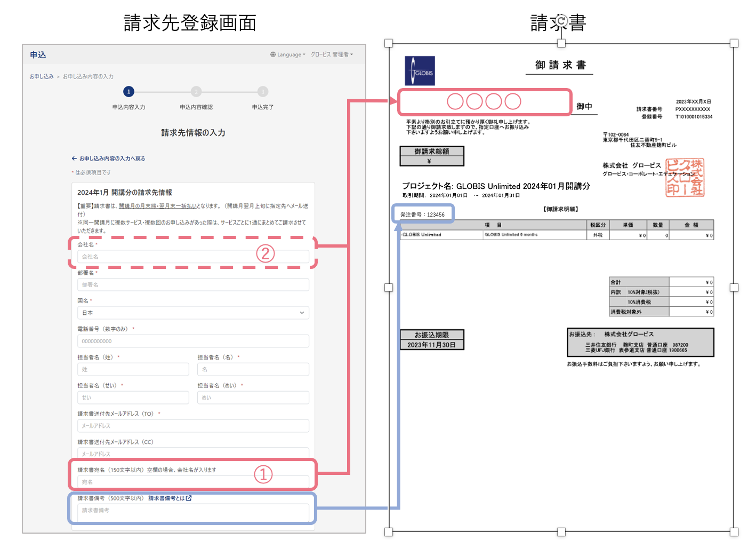Click the 申込 title in the header

38,55
